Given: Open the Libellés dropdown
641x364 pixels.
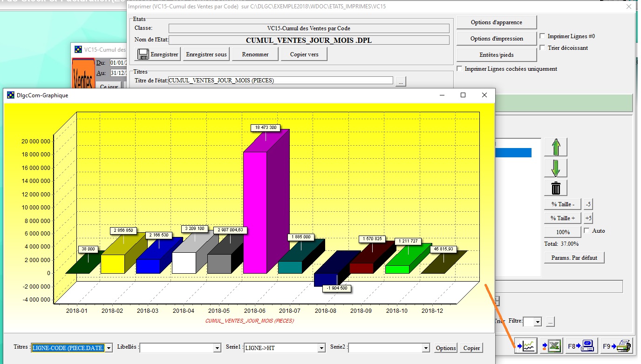Looking at the screenshot, I should click(x=217, y=348).
